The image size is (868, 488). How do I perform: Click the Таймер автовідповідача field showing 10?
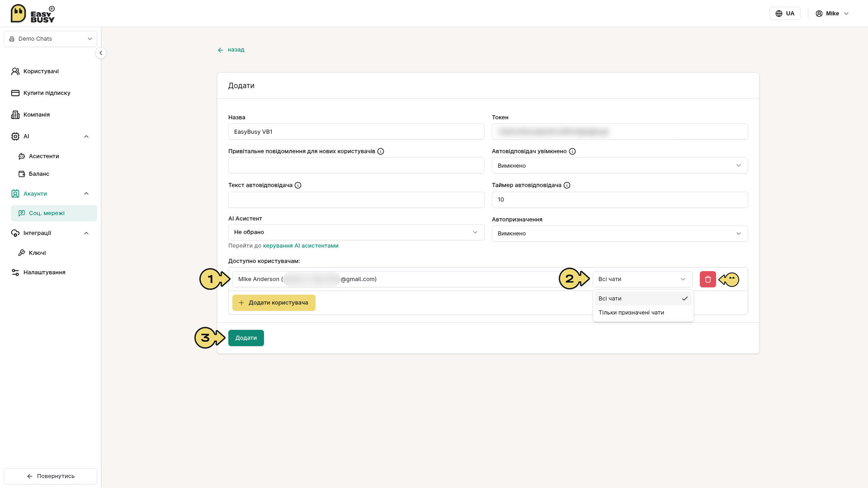(x=620, y=200)
